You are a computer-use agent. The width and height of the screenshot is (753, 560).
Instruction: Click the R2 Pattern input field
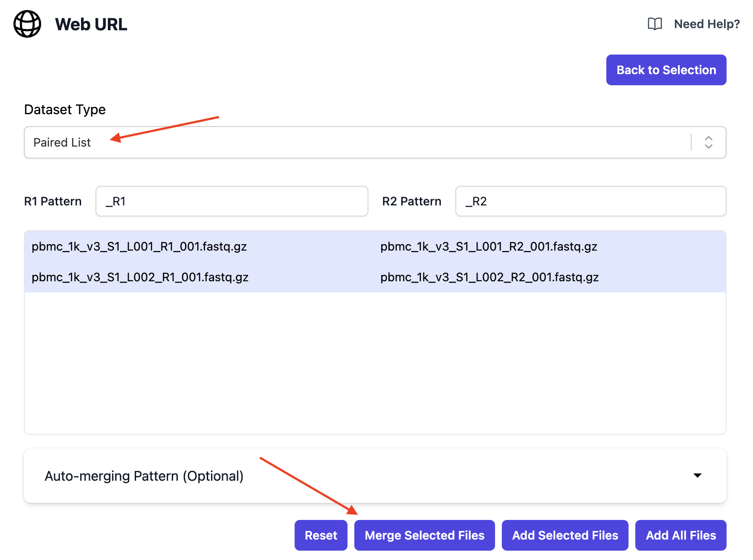591,201
